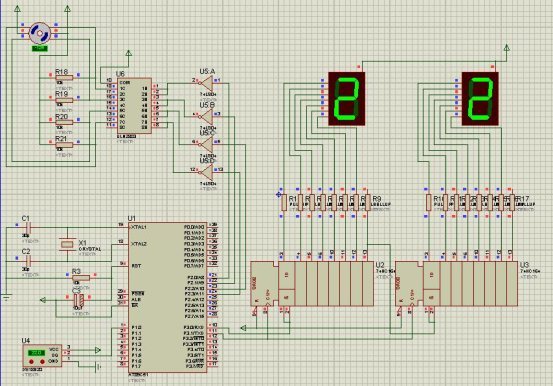Select the U2 shift register chip
The width and height of the screenshot is (553, 386).
(x=312, y=283)
